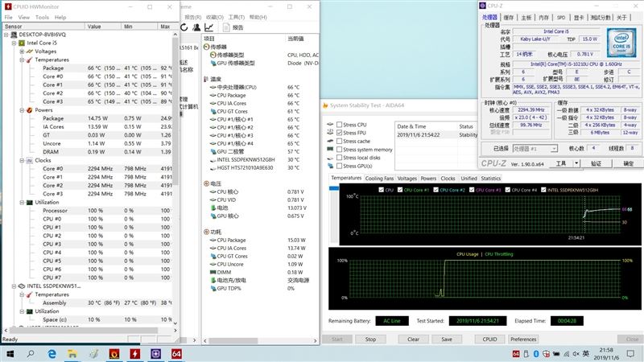Click the 功耗 power section icon in AIDA64

[207, 232]
